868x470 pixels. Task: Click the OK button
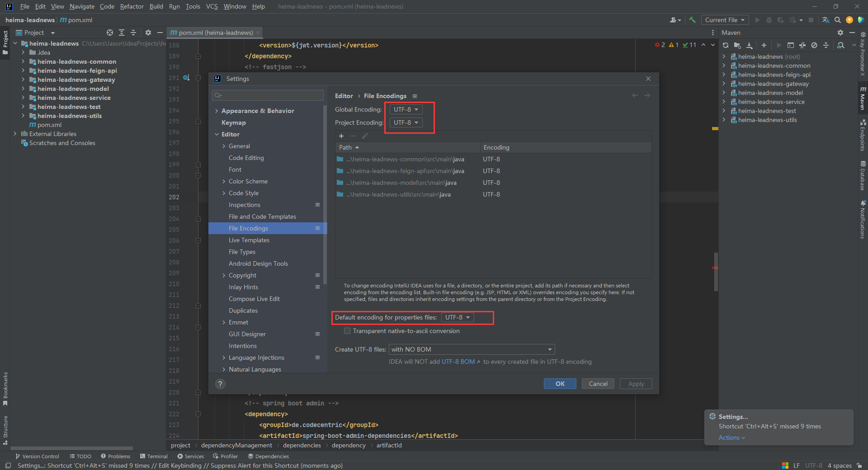[560, 384]
